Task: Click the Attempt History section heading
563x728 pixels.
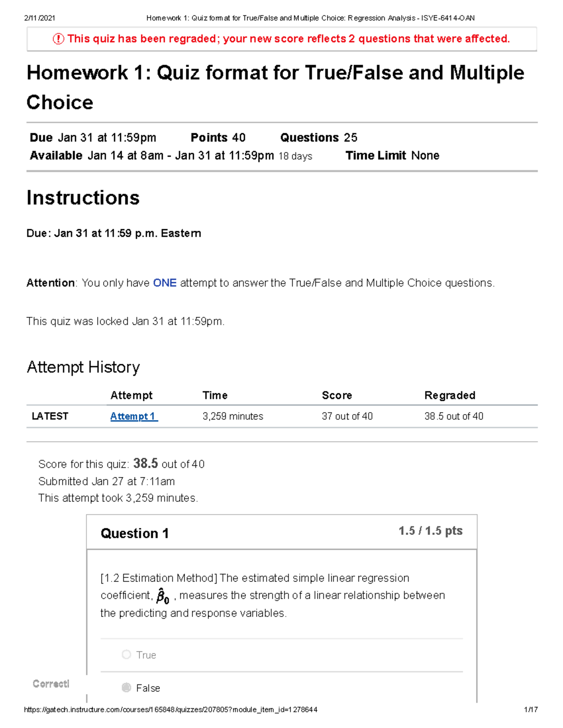Action: (x=83, y=367)
